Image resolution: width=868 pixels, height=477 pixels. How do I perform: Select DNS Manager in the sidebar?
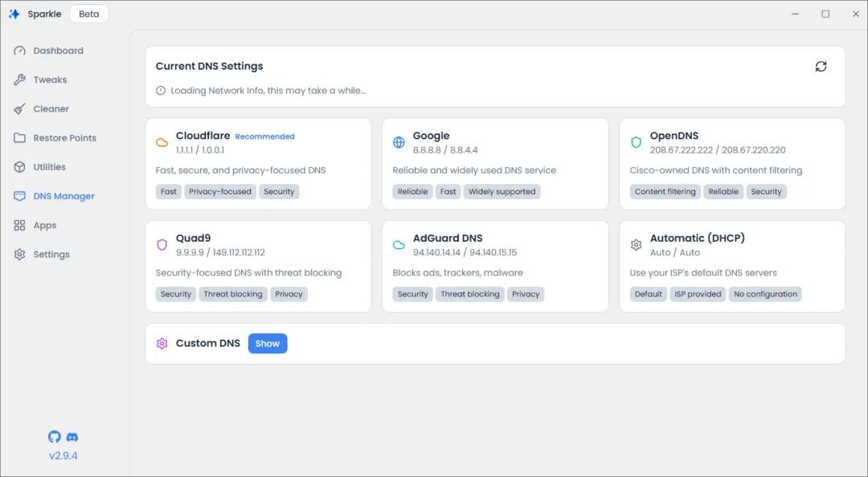63,196
